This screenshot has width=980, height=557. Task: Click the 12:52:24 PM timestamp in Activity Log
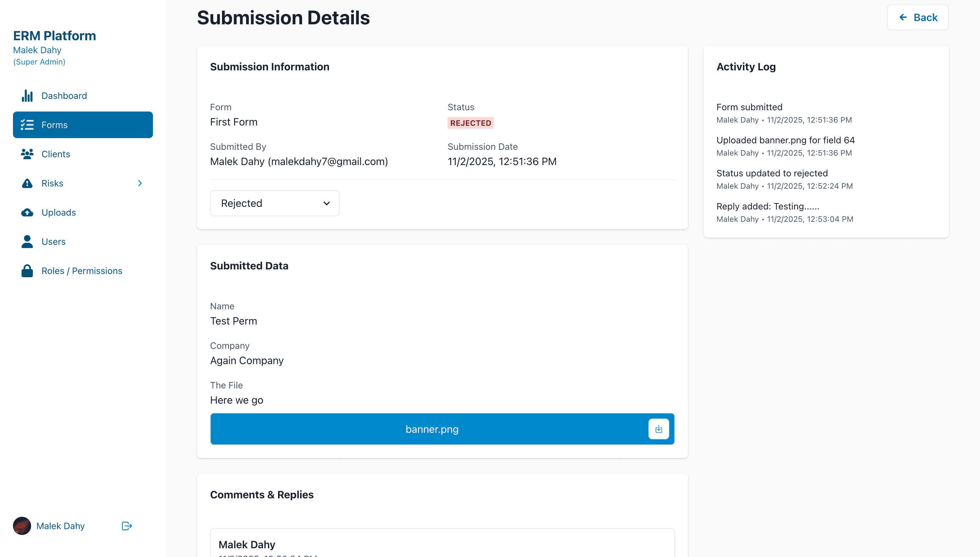[x=830, y=186]
